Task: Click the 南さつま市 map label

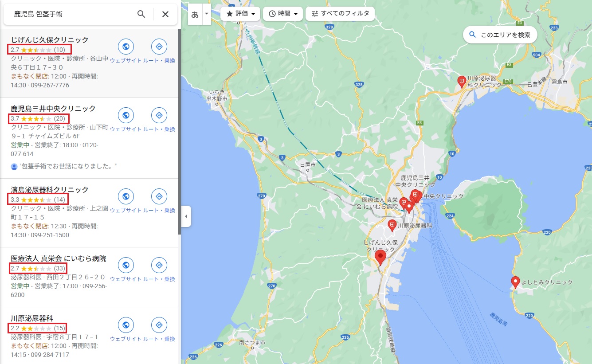Action: click(x=252, y=343)
